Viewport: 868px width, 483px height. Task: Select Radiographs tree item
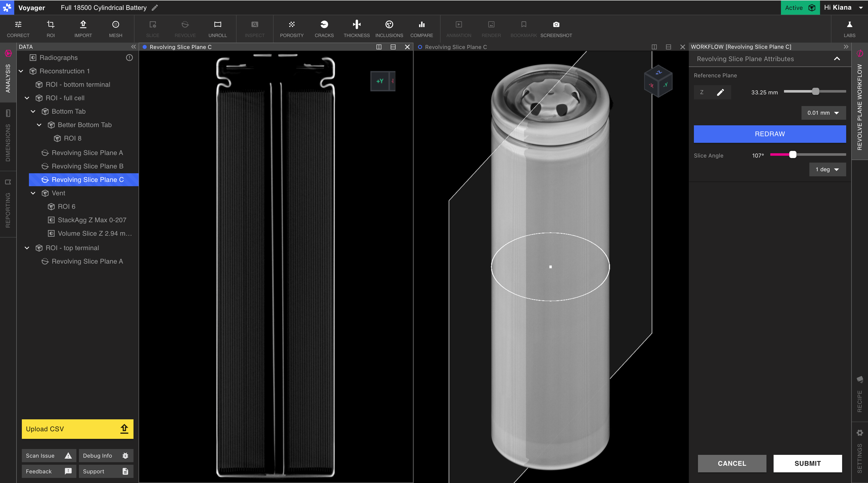click(x=58, y=58)
